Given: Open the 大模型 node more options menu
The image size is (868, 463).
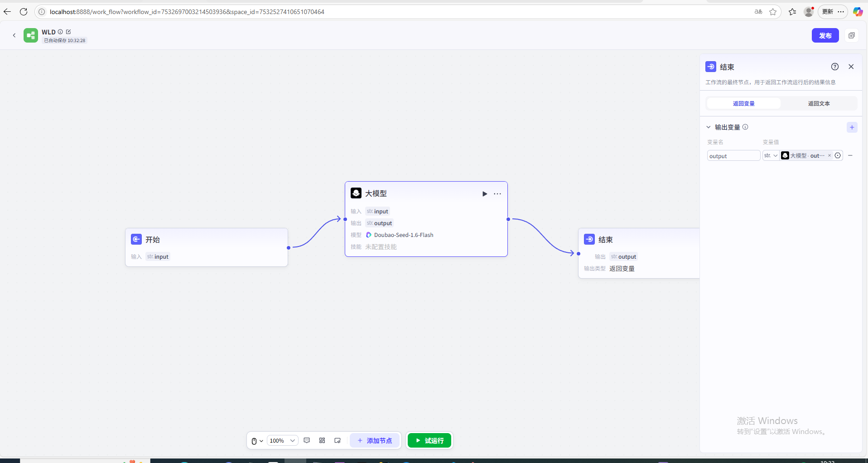Looking at the screenshot, I should pos(497,194).
